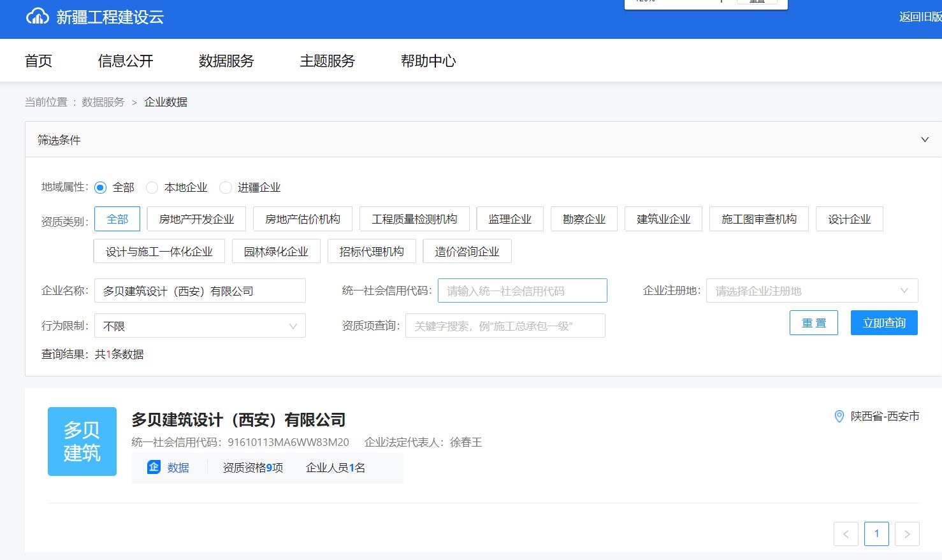Click the 数据 tab in result card

[178, 468]
